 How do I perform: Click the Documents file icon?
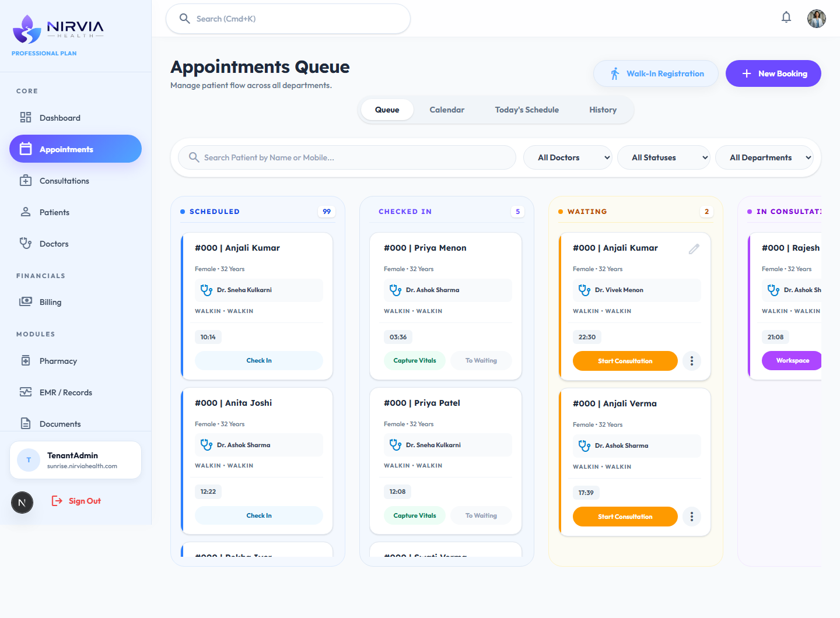[x=26, y=423]
